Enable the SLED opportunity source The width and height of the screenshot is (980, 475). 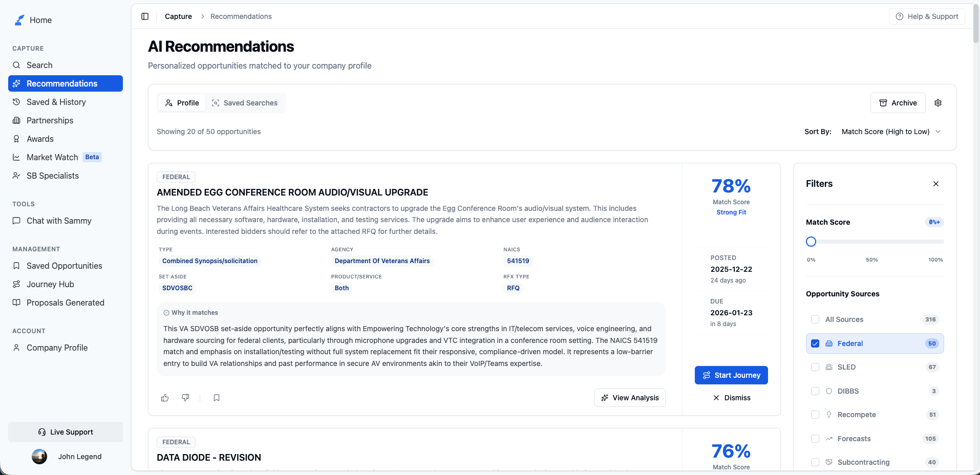click(815, 367)
